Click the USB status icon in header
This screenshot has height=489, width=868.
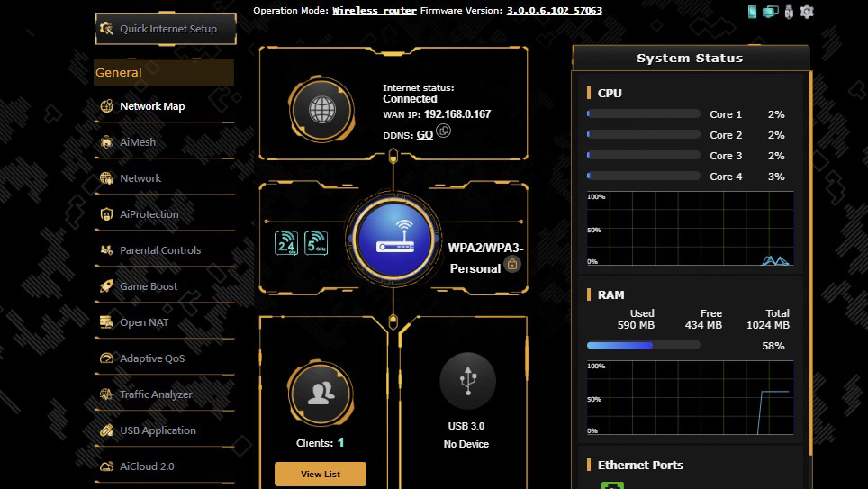tap(789, 11)
